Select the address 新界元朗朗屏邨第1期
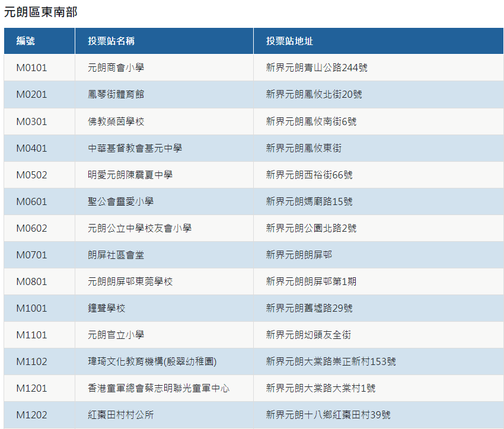The image size is (504, 429). 311,281
